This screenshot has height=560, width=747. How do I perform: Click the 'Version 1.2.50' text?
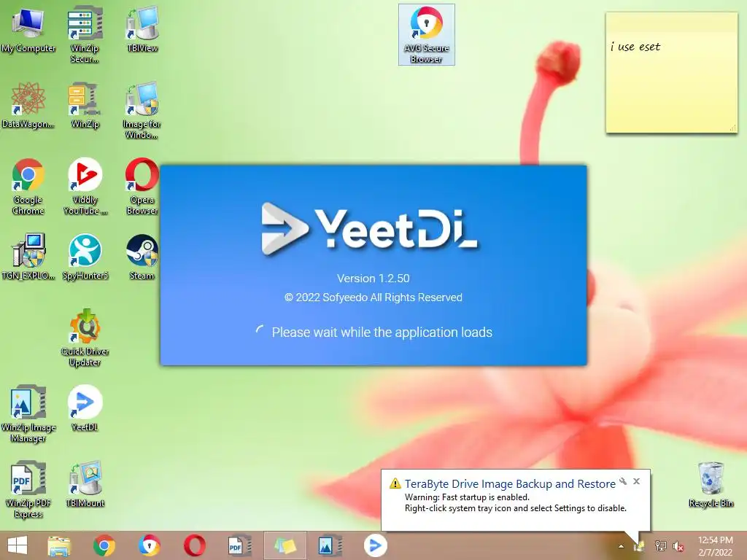click(x=373, y=279)
